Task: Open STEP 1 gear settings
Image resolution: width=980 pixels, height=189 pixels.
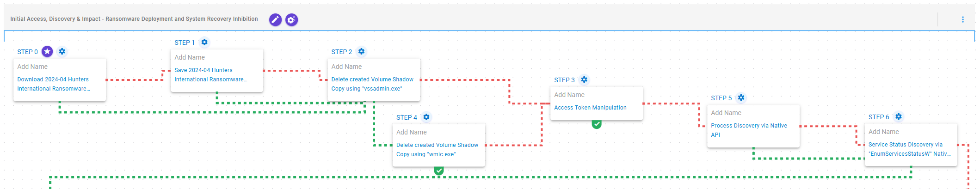Action: (204, 42)
